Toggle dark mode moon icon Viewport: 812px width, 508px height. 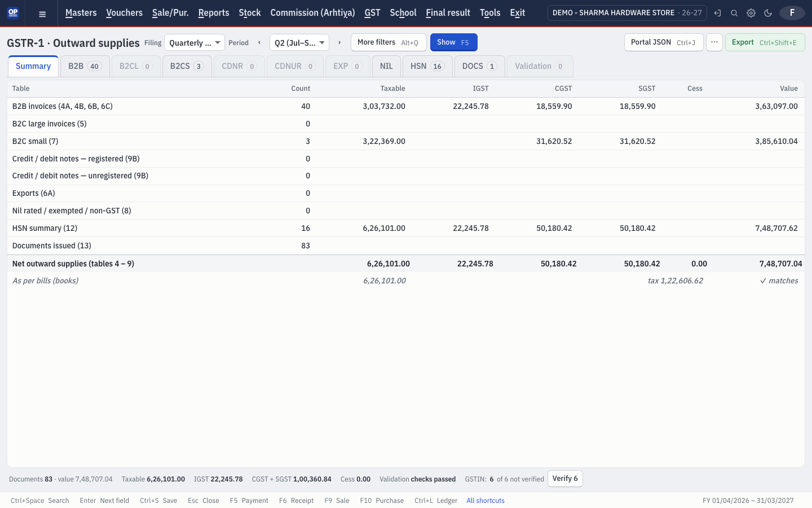(768, 13)
